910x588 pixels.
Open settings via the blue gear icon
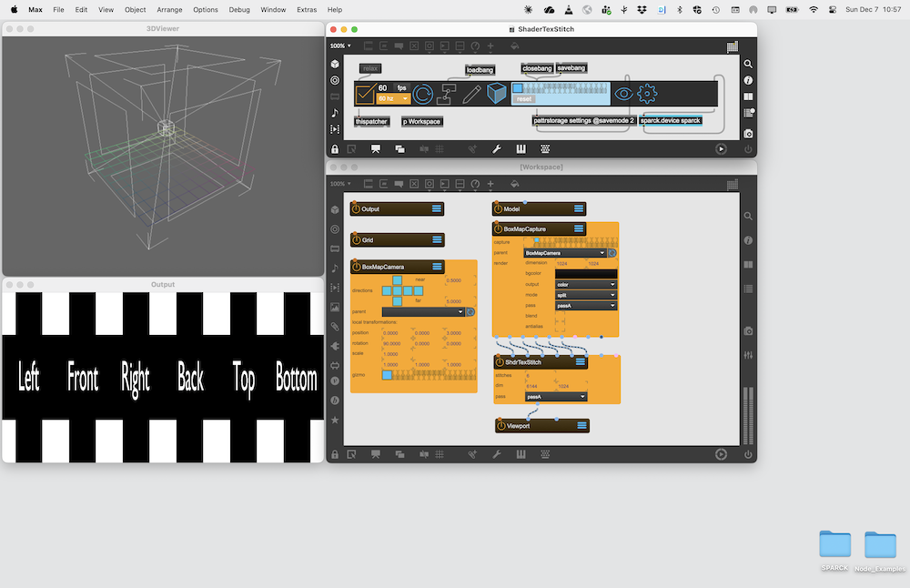click(x=647, y=94)
